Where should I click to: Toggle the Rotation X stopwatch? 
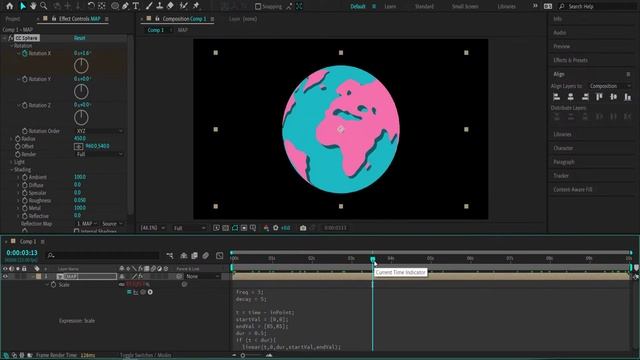point(25,53)
